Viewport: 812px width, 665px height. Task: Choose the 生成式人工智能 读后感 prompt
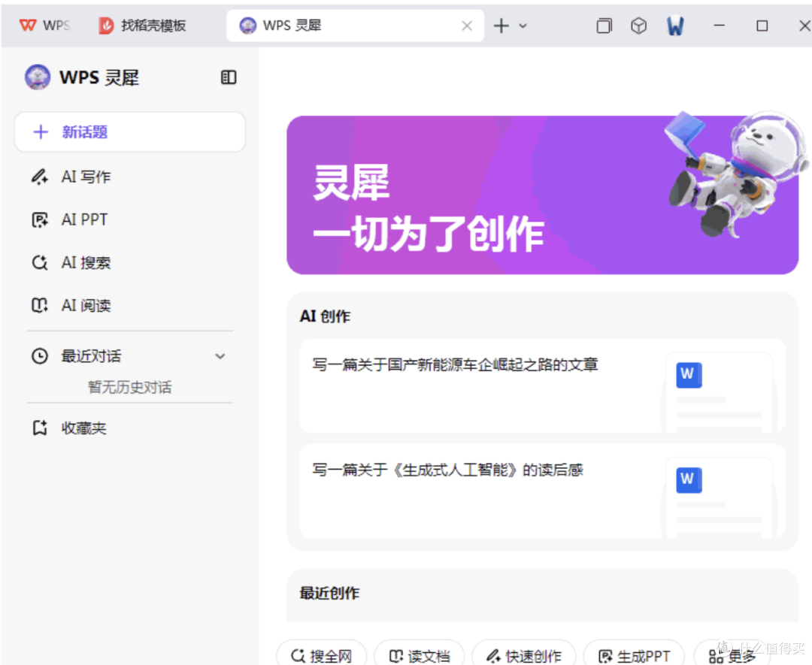coord(542,491)
